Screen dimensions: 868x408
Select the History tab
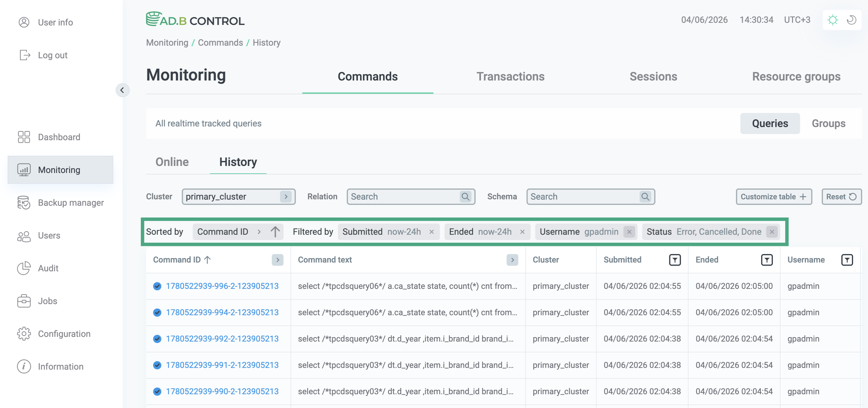coord(238,162)
